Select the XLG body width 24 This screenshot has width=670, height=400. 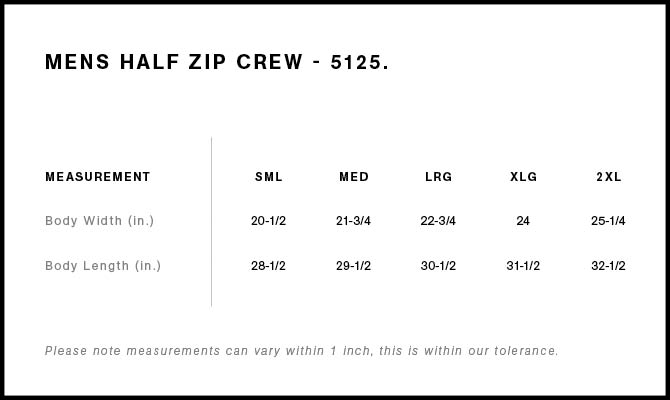[523, 221]
